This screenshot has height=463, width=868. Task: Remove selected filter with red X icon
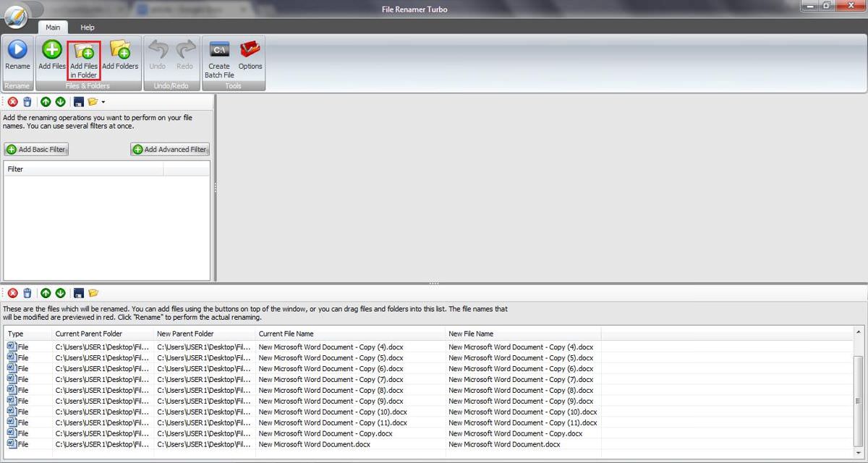[12, 101]
